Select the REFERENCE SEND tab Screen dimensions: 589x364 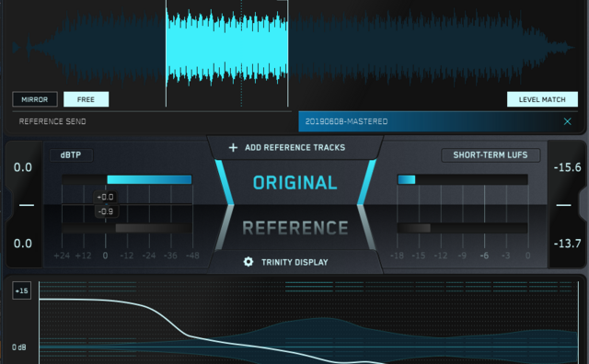coord(52,121)
